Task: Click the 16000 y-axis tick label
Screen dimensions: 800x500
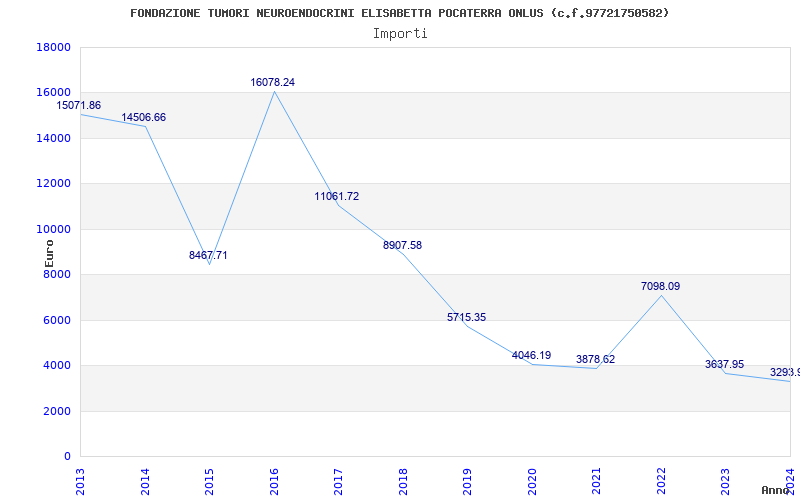Action: [54, 92]
